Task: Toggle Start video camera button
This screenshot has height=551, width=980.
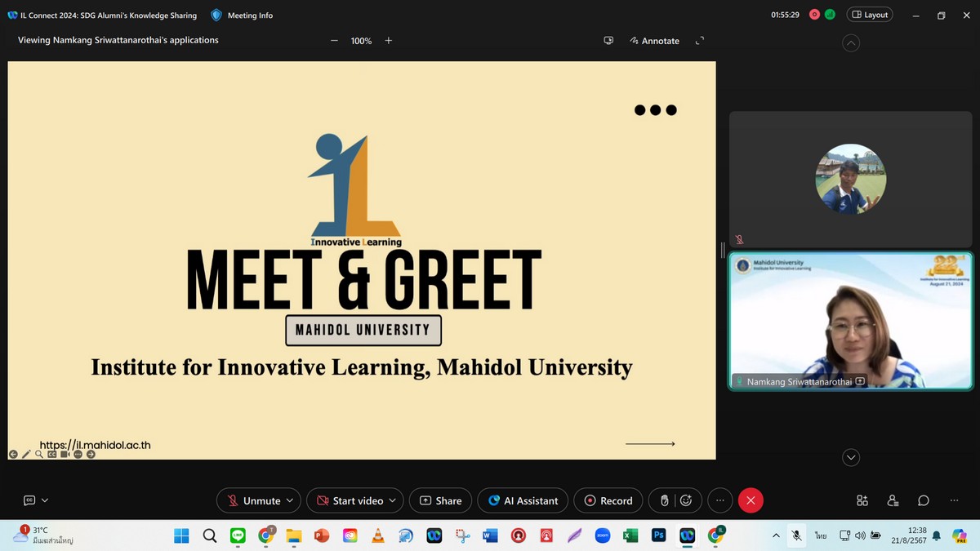Action: (349, 500)
